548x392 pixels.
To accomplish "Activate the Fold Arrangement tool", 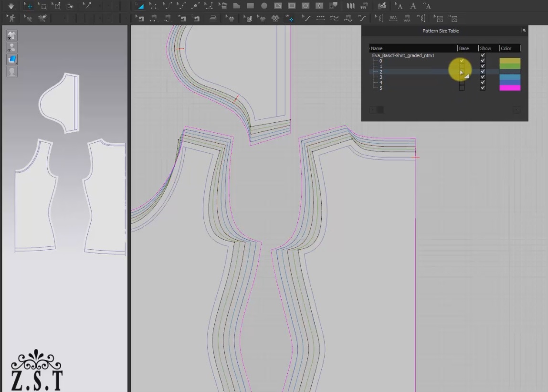I will pyautogui.click(x=70, y=6).
